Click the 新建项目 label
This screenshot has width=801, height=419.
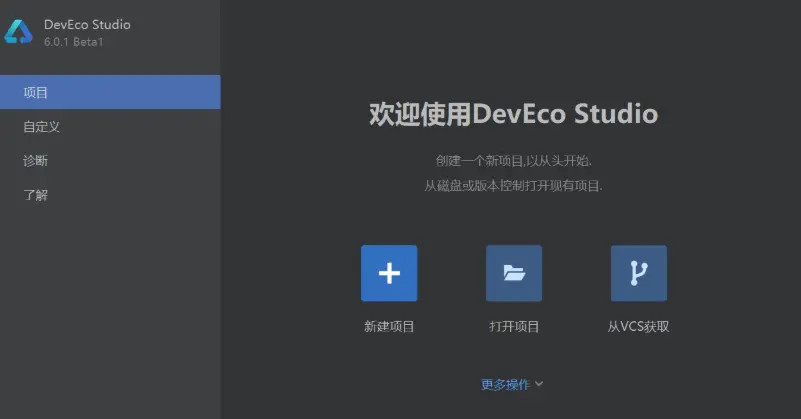tap(389, 327)
